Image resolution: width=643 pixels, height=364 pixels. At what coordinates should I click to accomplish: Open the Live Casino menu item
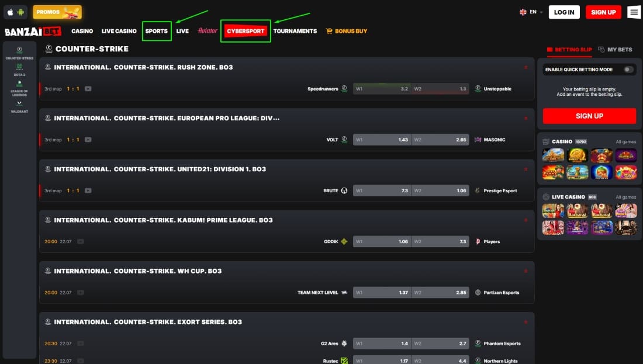pos(119,31)
